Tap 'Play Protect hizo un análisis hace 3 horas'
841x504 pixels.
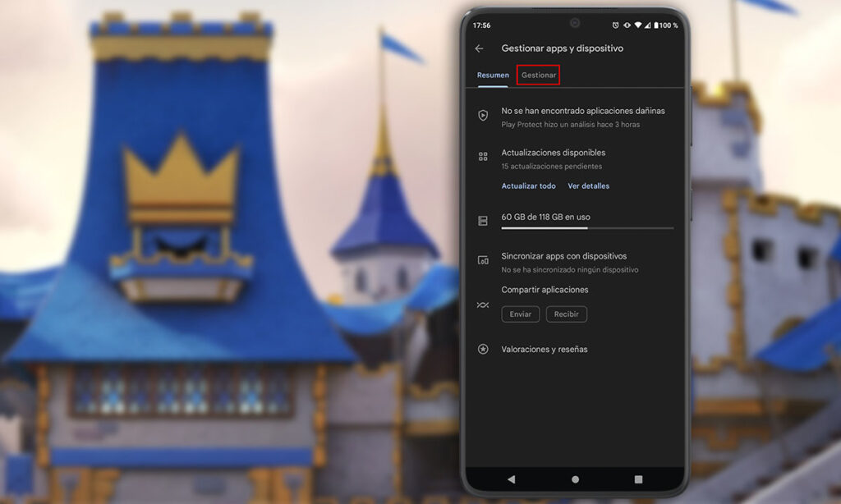(570, 125)
